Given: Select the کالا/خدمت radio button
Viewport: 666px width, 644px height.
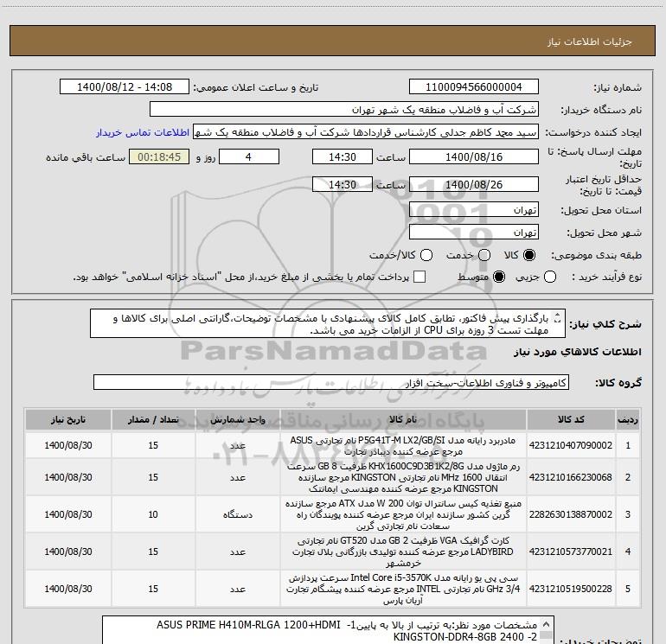Looking at the screenshot, I should click(426, 255).
